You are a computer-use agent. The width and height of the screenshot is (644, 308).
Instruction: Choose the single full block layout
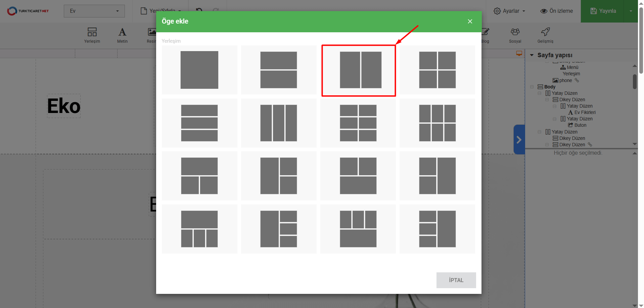(x=199, y=70)
